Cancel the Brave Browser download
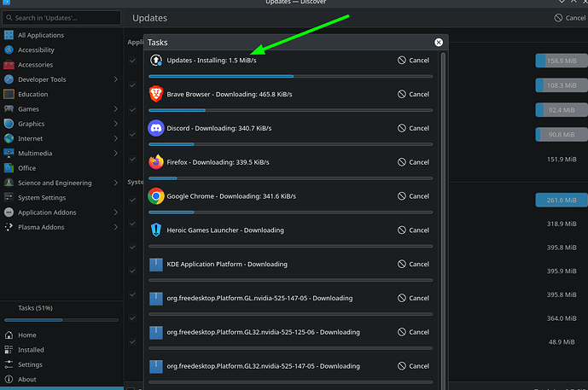 pyautogui.click(x=413, y=94)
